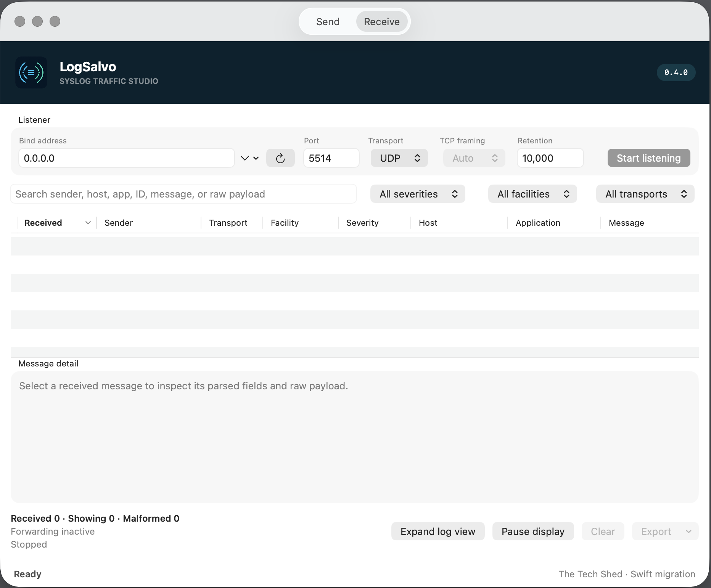
Task: Click the 'Forwarding inactive' status text
Action: (x=53, y=531)
